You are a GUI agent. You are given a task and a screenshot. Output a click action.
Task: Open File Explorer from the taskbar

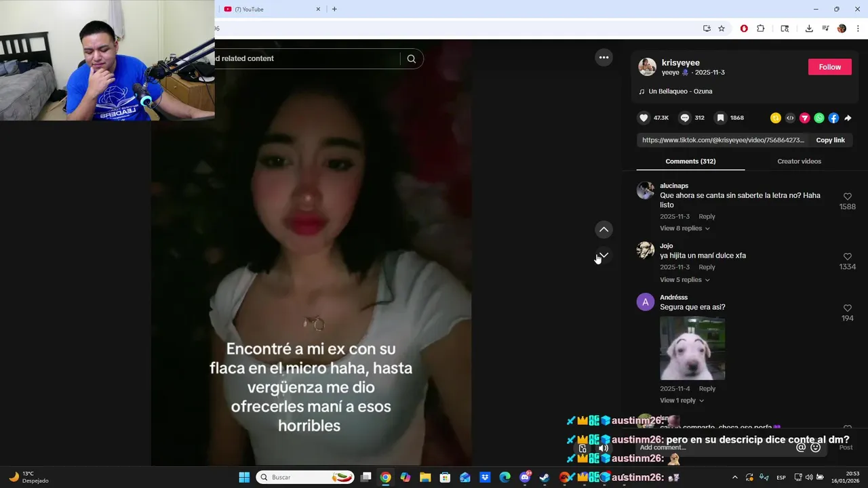point(425,477)
